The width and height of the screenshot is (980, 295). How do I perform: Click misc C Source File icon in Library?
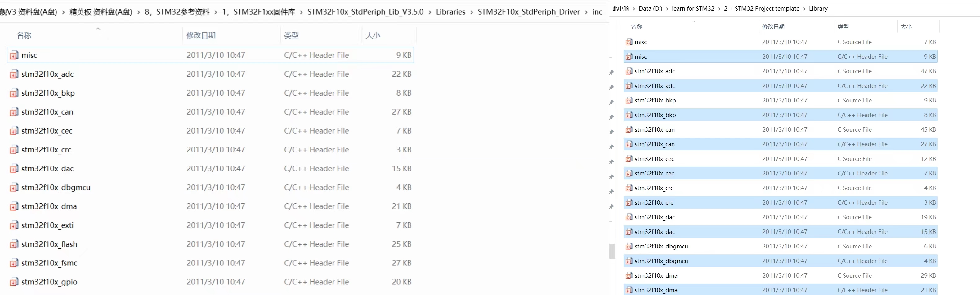coord(629,42)
